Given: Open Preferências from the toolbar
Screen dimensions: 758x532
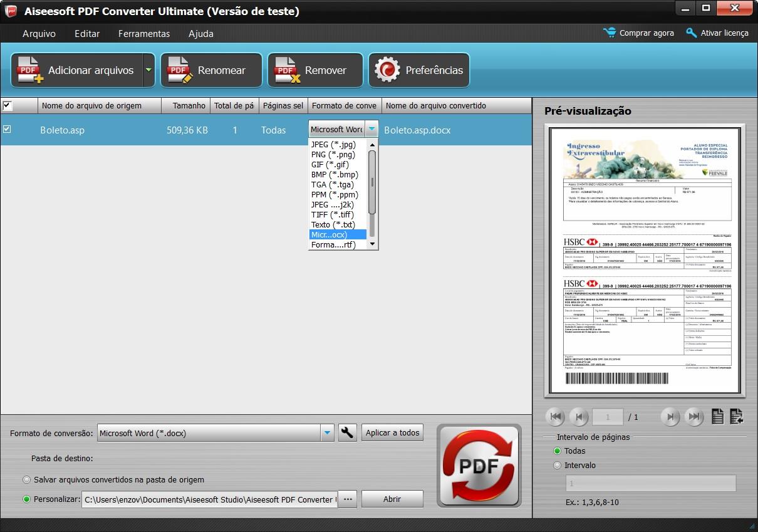Looking at the screenshot, I should (x=418, y=70).
